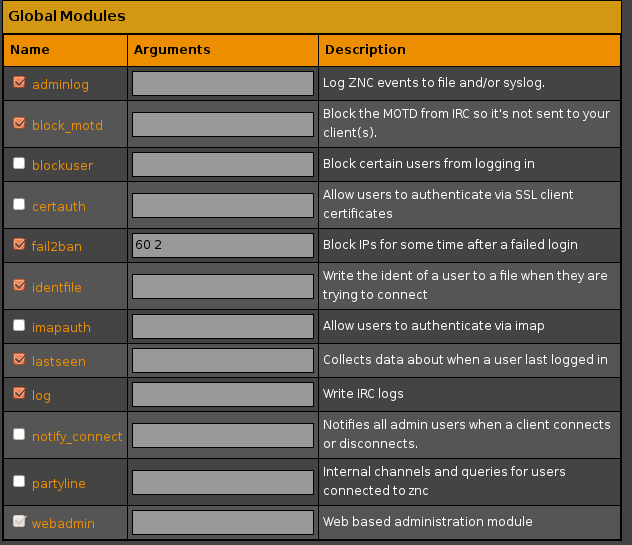Viewport: 632px width, 545px height.
Task: Enable the imapauth module checkbox
Action: (19, 325)
